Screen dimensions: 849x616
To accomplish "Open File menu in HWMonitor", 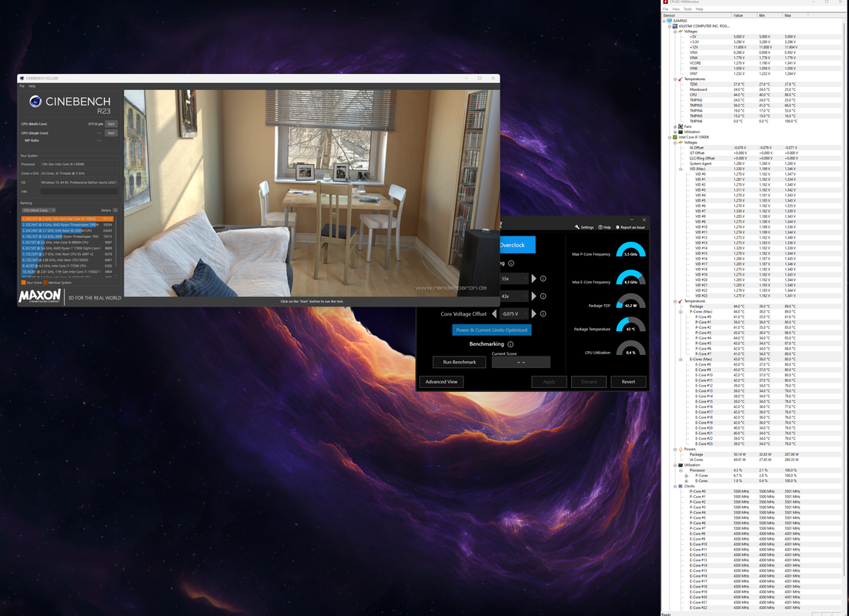I will click(666, 9).
